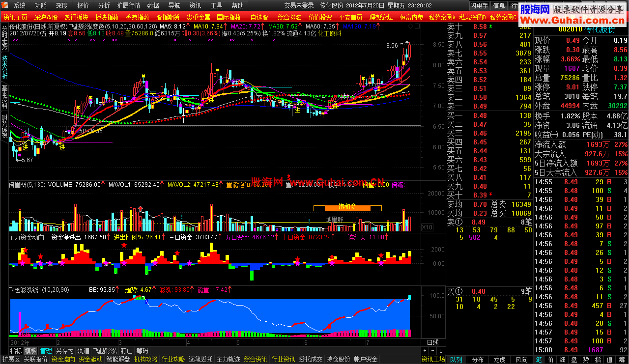
Task: Open 热门板块 list
Action: 76,17
